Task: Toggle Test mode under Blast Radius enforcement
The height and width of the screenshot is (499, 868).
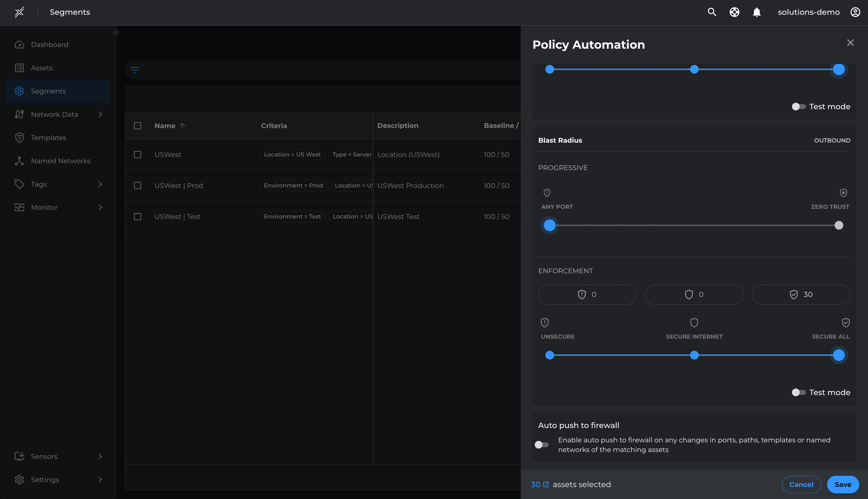Action: coord(798,392)
